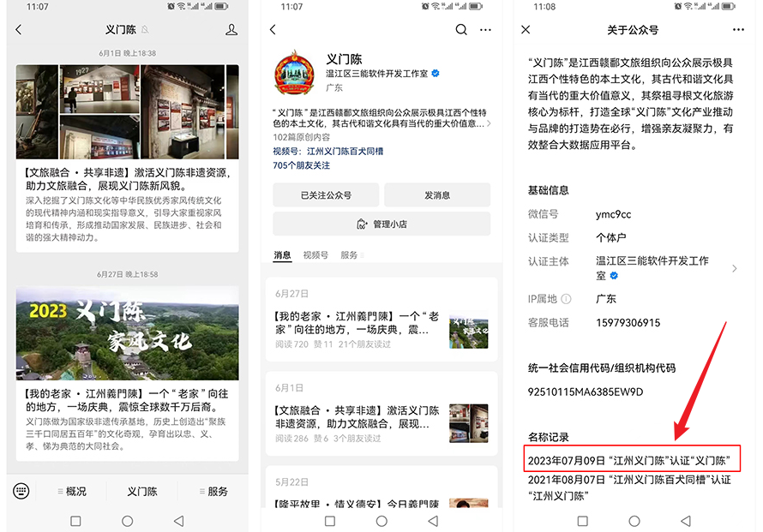
Task: Tap Android home circle in middle screen
Action: click(x=381, y=521)
